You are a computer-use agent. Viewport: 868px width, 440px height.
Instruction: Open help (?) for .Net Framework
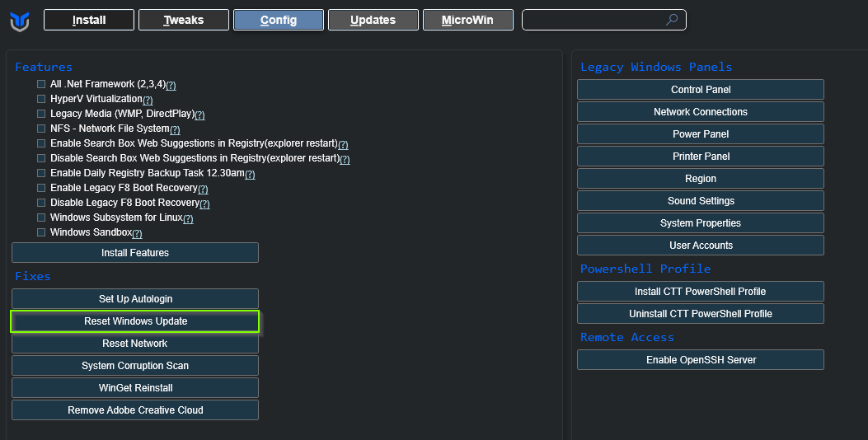pyautogui.click(x=171, y=85)
